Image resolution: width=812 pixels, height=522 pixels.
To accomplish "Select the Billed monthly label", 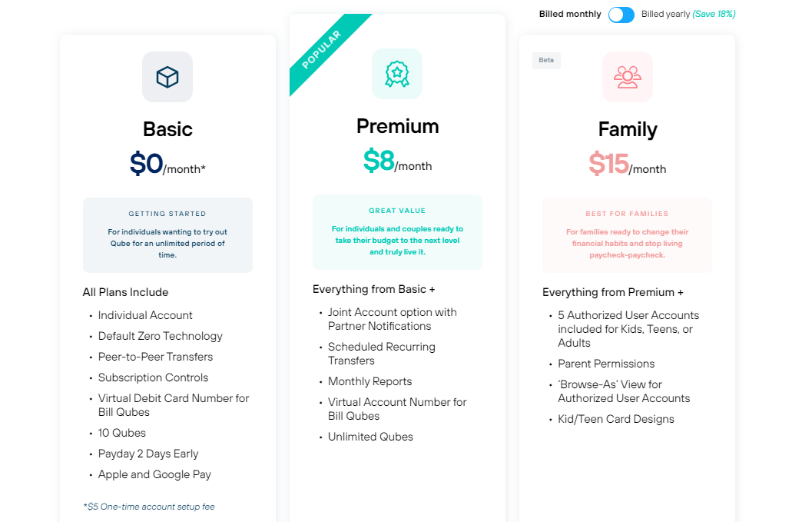I will point(570,14).
